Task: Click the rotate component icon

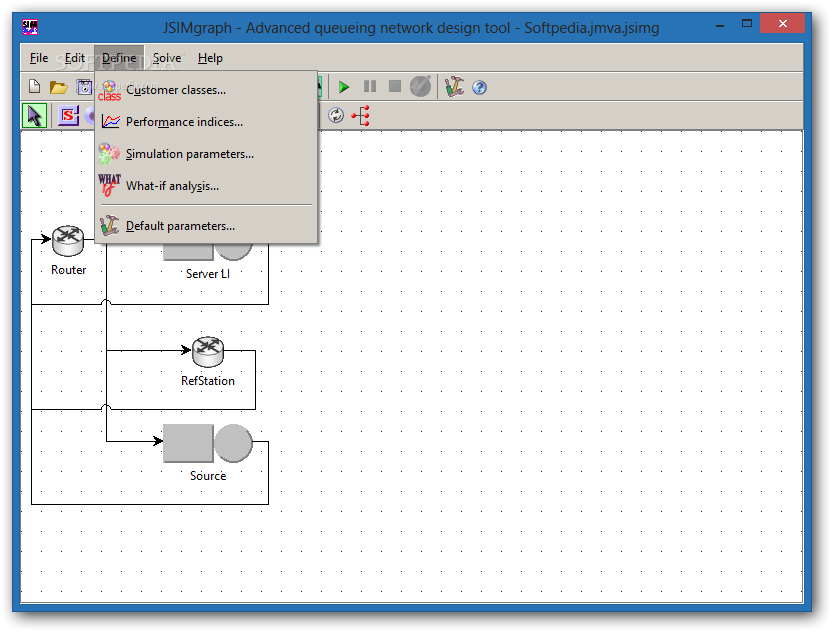Action: tap(336, 115)
